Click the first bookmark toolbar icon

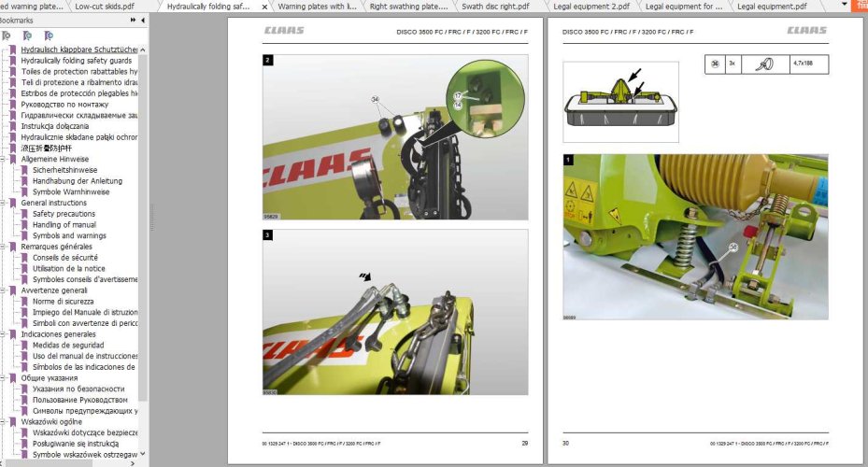[x=7, y=36]
